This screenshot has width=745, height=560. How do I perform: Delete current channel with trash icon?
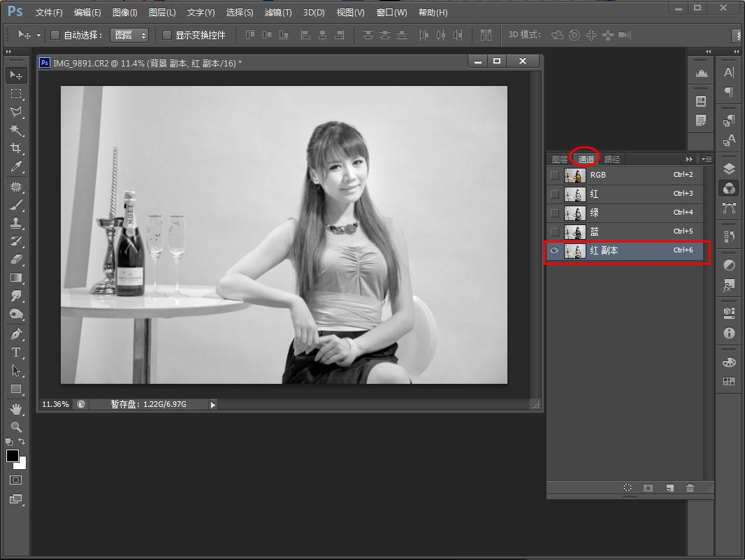pyautogui.click(x=690, y=488)
